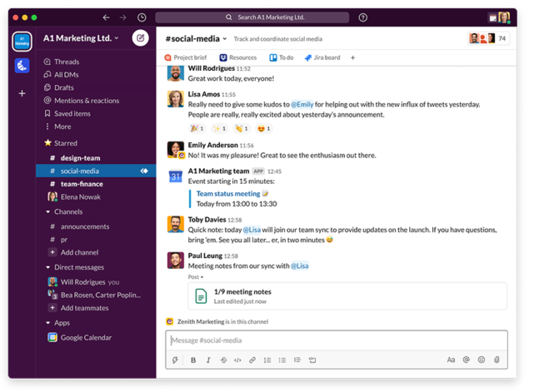Open the A1 Marketing Ltd. workspace menu
Screen dimensions: 534x392
(x=81, y=38)
